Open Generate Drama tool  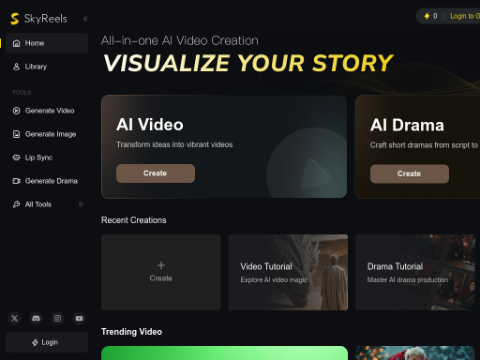click(x=47, y=181)
